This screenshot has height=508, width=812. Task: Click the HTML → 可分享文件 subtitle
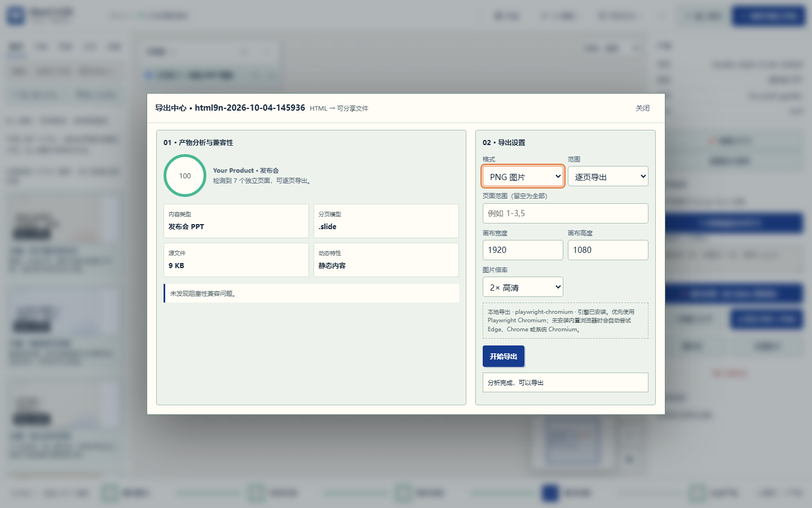[x=339, y=108]
